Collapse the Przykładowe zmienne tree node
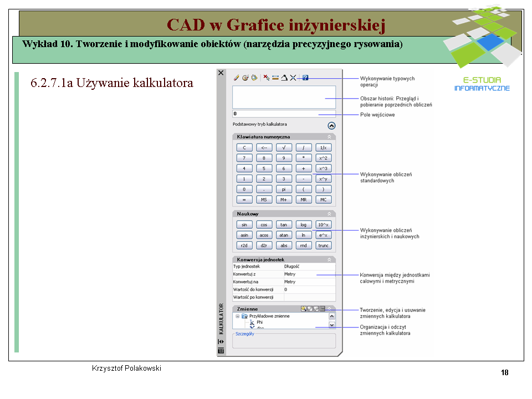The image size is (532, 399). (237, 316)
